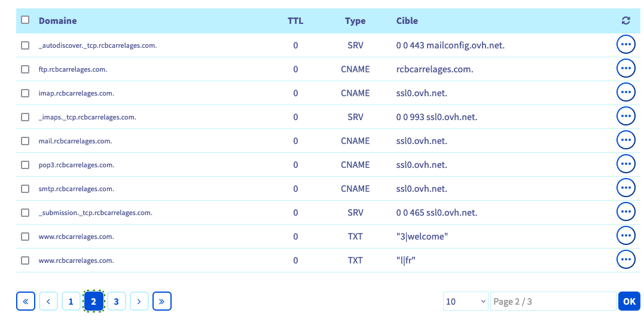Tick the select-all checkbox in header
644x322 pixels.
(x=25, y=20)
